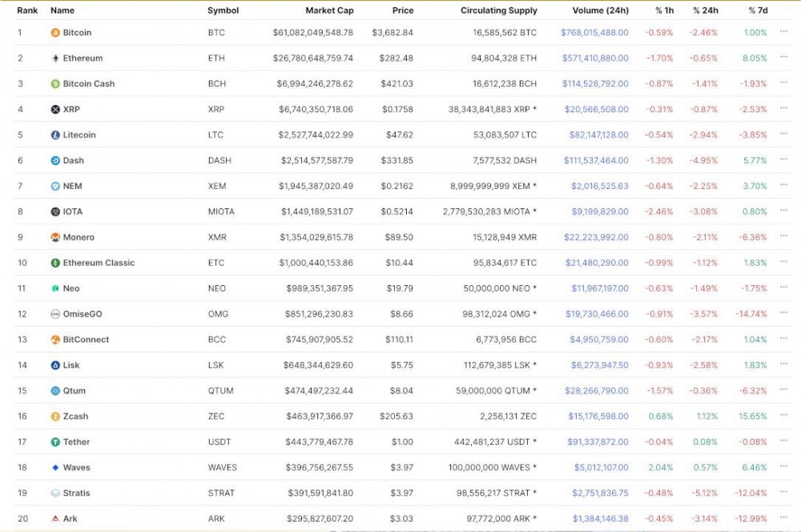Open more options for Zcash row

tap(783, 414)
